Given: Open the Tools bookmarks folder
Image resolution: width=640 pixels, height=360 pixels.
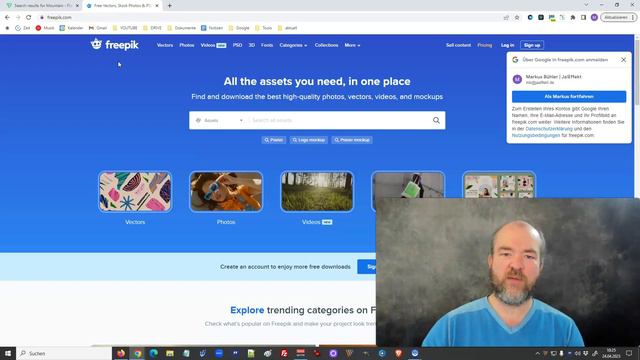Looking at the screenshot, I should 263,28.
